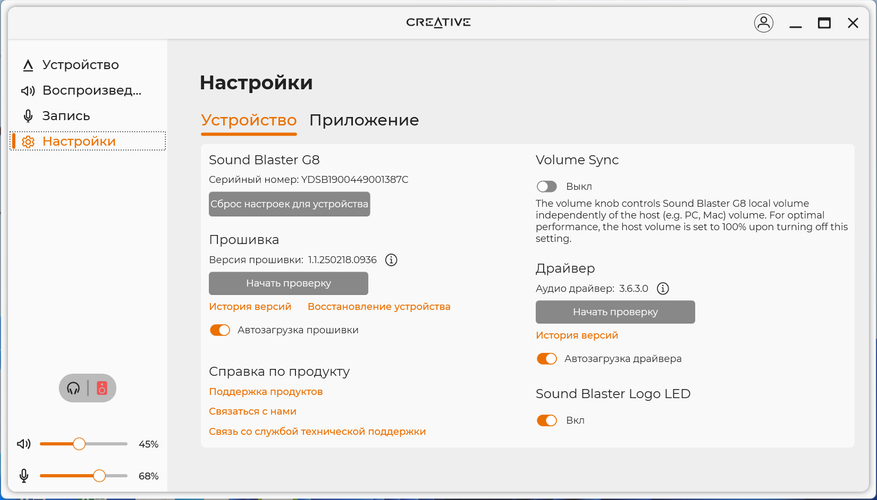Screen dimensions: 877x500
Task: Click audio driver version 3.6.3.0
Action: click(x=634, y=289)
